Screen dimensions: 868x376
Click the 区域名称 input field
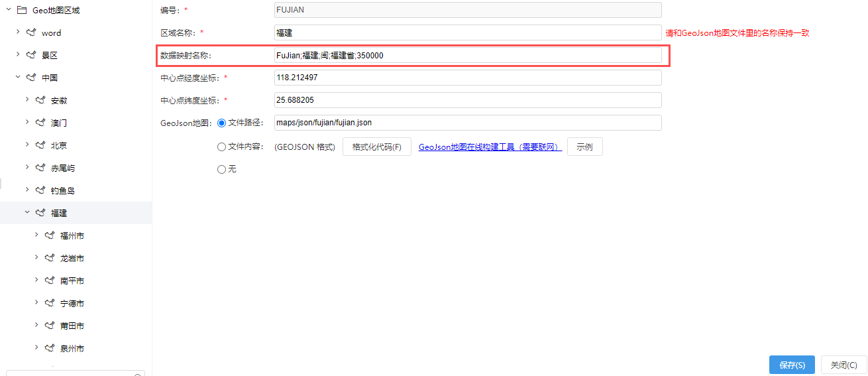pos(468,32)
